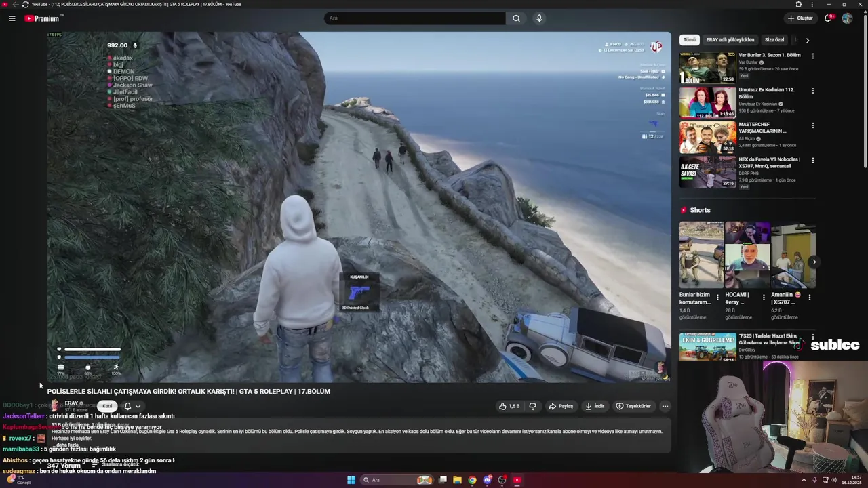The image size is (868, 488).
Task: Open the Discord taskbar icon
Action: [487, 480]
